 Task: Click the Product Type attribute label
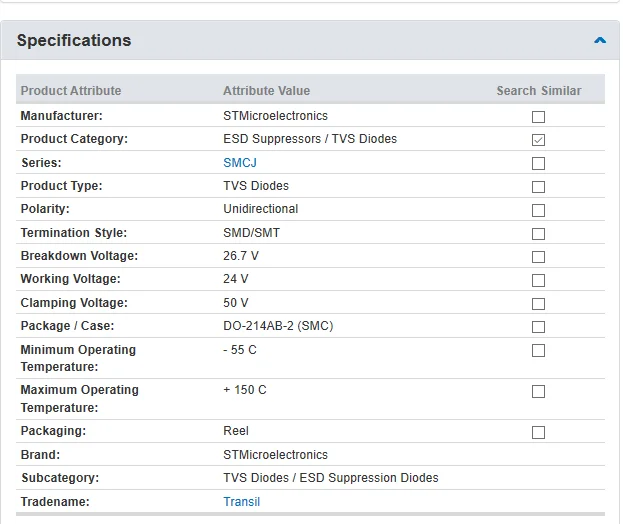point(62,186)
